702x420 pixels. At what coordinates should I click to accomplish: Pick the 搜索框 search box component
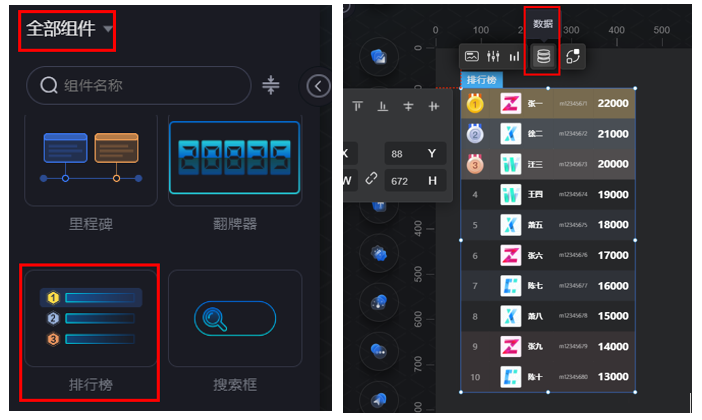tap(235, 331)
